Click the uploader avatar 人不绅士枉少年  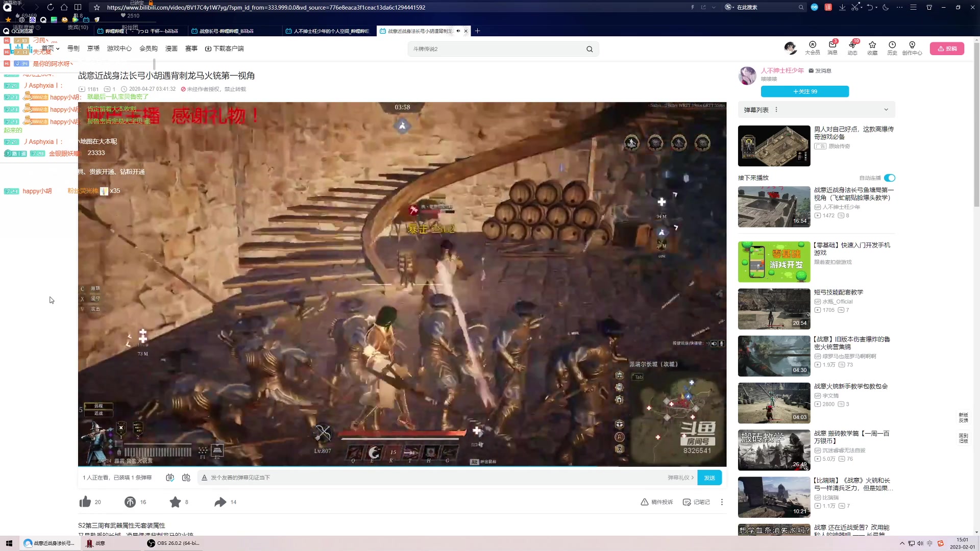tap(747, 76)
